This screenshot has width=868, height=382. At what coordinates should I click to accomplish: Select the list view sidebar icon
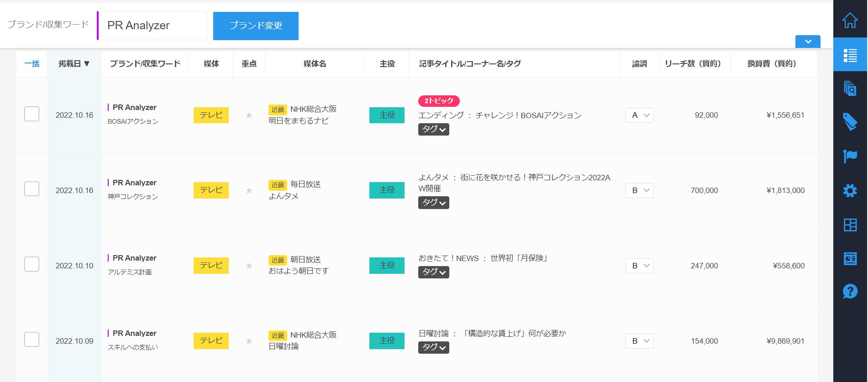coord(850,55)
